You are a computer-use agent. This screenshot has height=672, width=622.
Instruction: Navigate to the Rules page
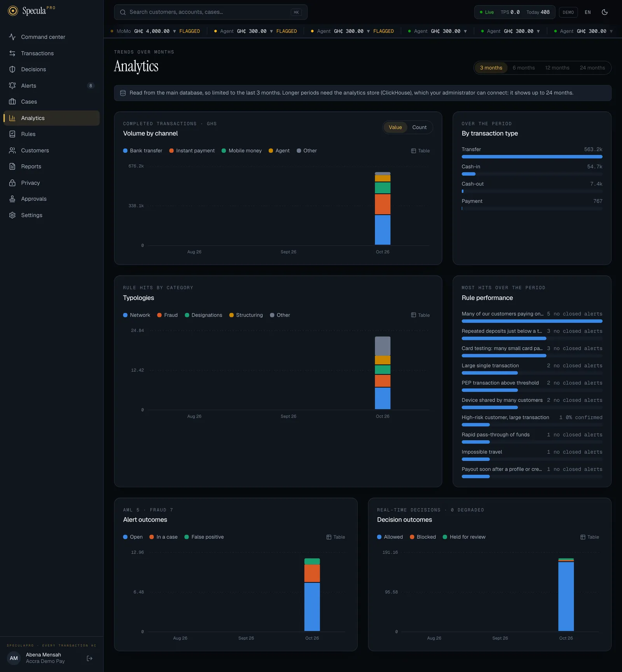51,134
